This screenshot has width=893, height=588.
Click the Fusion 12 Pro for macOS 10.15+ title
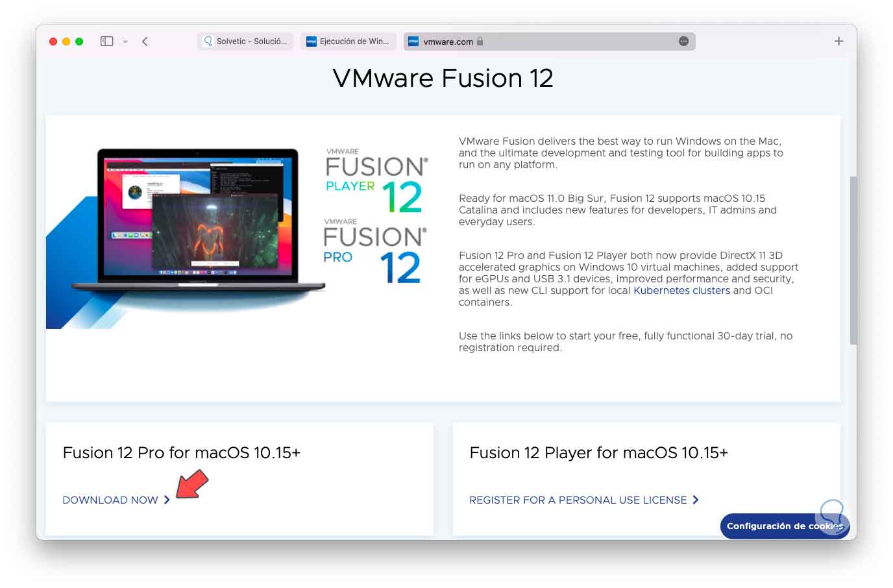[x=182, y=452]
